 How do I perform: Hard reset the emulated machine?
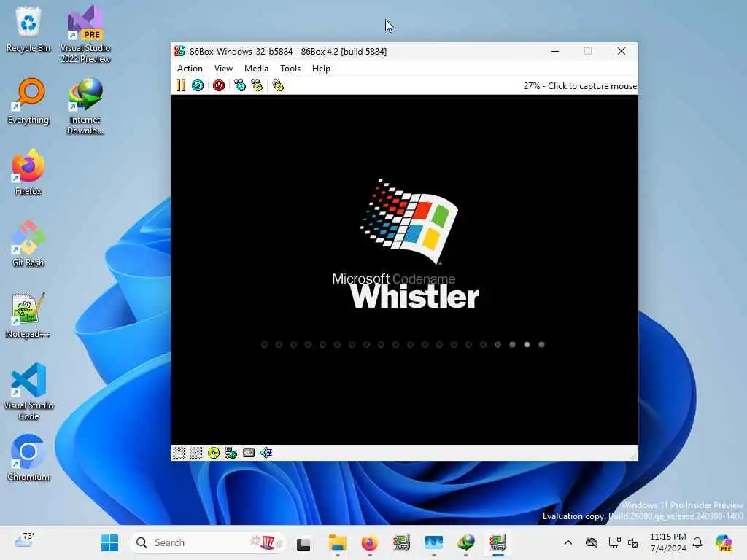point(198,85)
